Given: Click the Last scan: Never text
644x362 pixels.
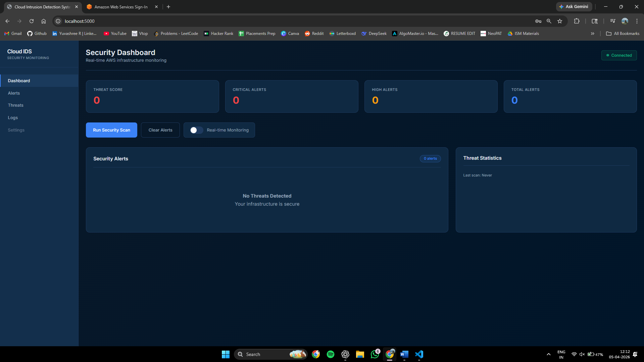Looking at the screenshot, I should [478, 175].
